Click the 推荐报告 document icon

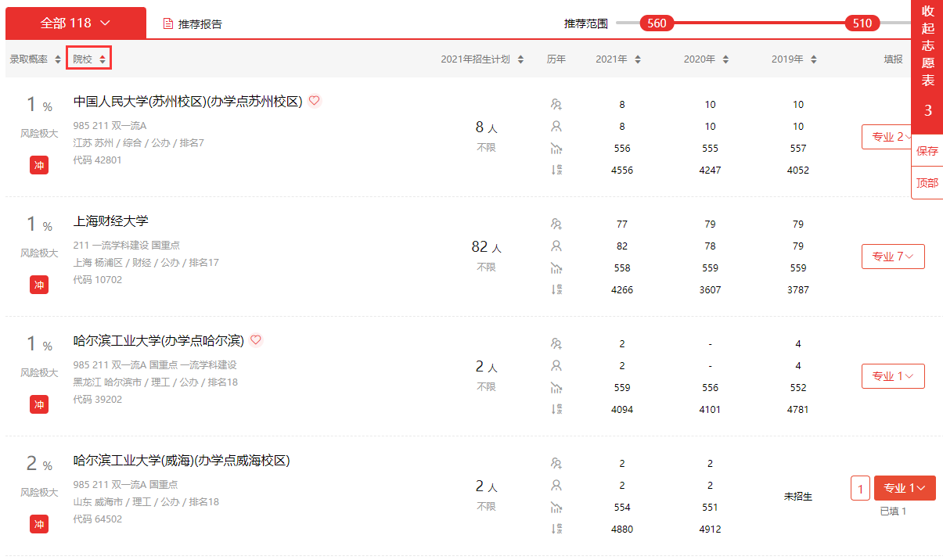point(167,23)
